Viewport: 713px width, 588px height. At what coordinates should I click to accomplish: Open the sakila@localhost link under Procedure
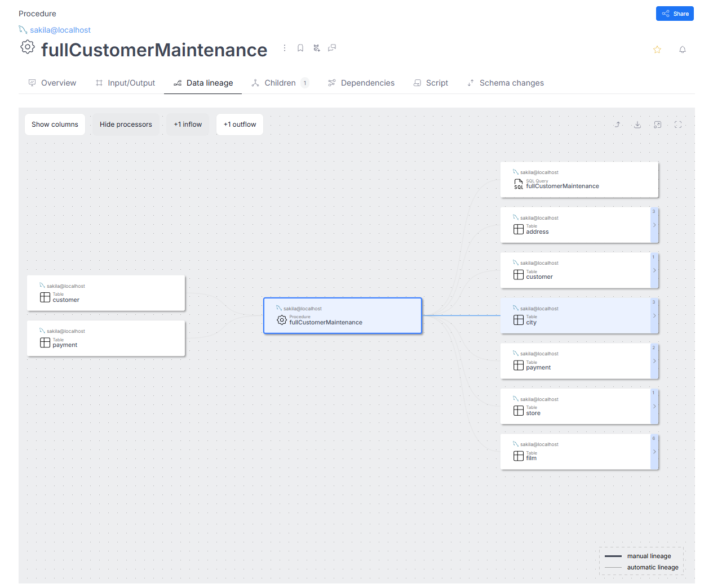pos(60,30)
